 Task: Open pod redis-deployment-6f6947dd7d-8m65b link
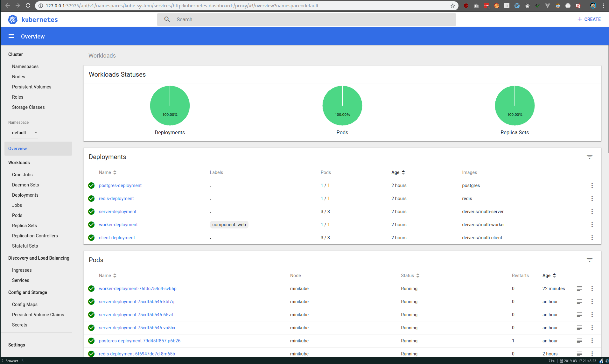pos(137,354)
